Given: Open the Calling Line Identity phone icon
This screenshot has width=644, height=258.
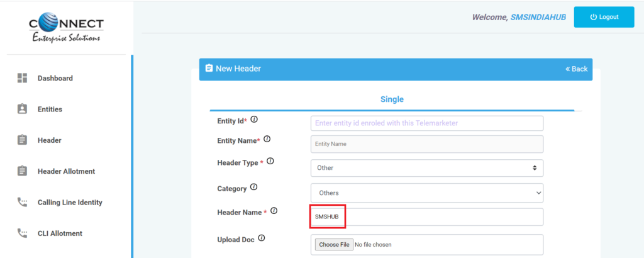Looking at the screenshot, I should pos(22,202).
